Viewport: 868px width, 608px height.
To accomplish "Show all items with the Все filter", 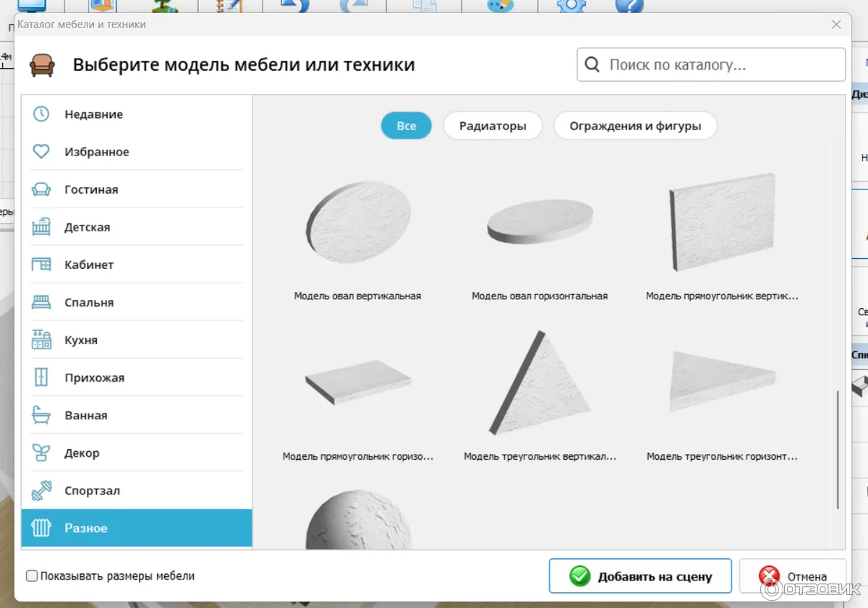I will [407, 126].
